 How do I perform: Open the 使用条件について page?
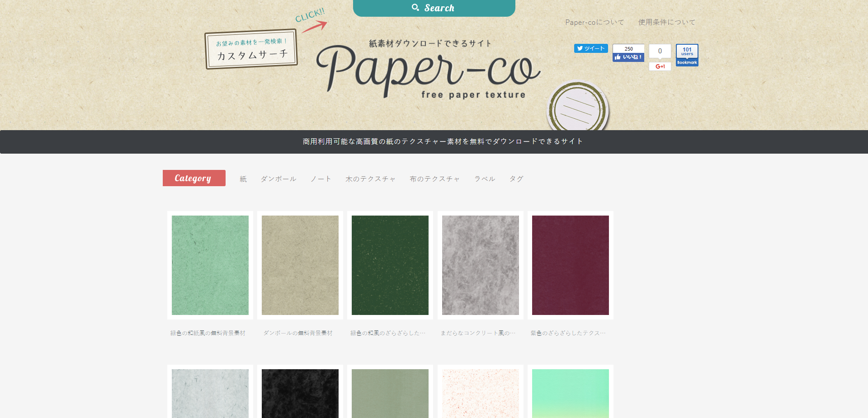click(666, 22)
